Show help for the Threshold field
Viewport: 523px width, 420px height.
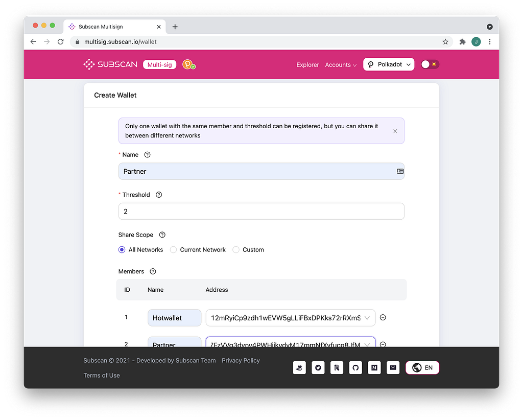coord(159,195)
